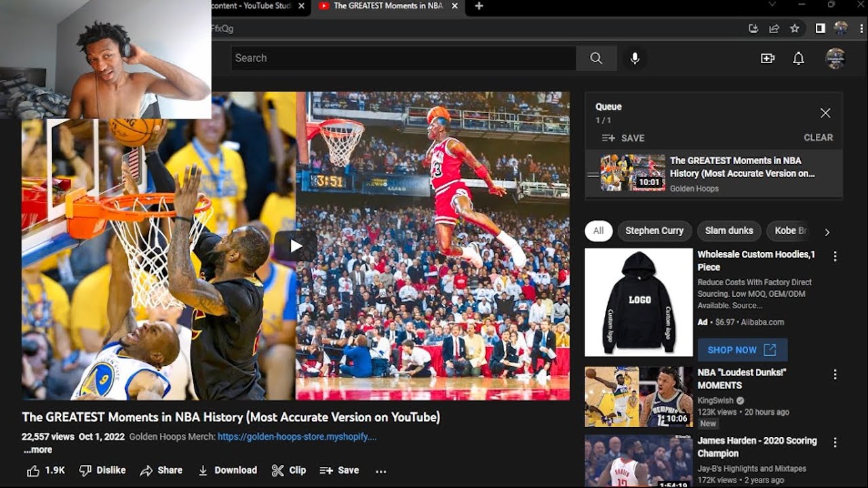Open the Create video camera icon
The width and height of the screenshot is (868, 488).
[768, 58]
